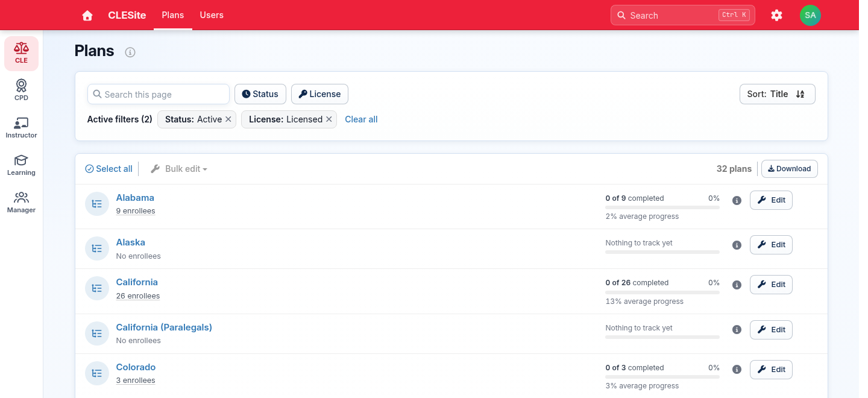
Task: Remove the Status: Active filter
Action: (x=228, y=119)
